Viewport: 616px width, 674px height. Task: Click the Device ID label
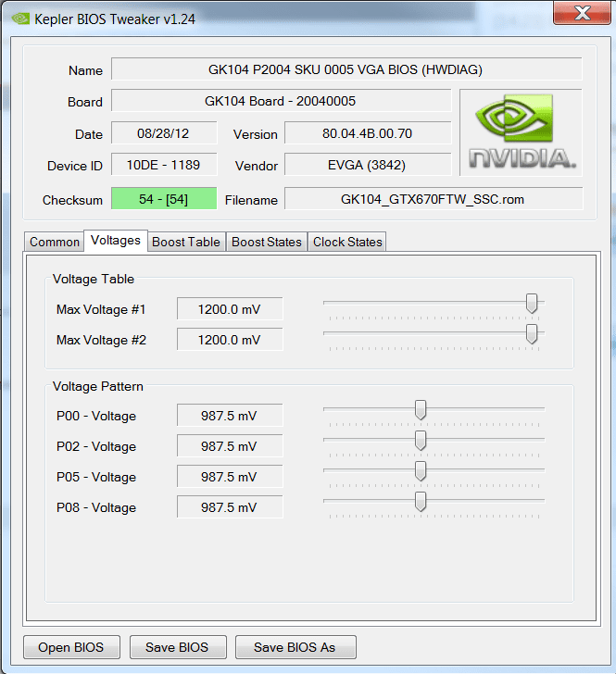coord(75,166)
